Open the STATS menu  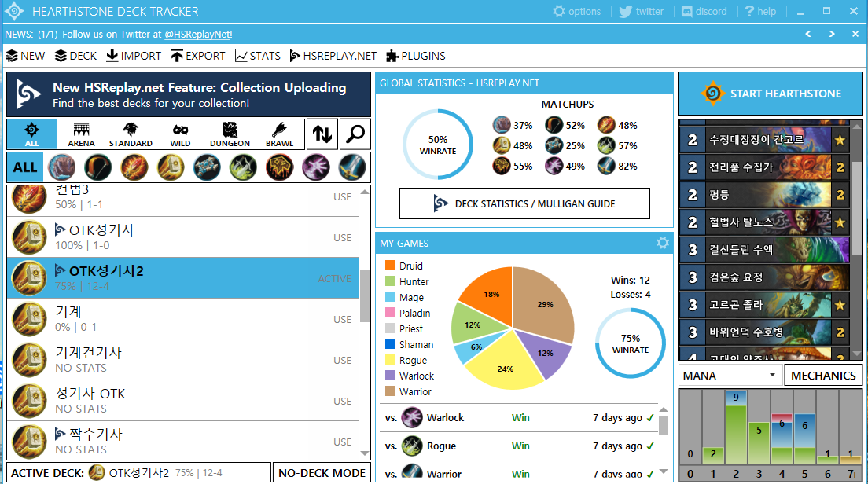pos(257,56)
